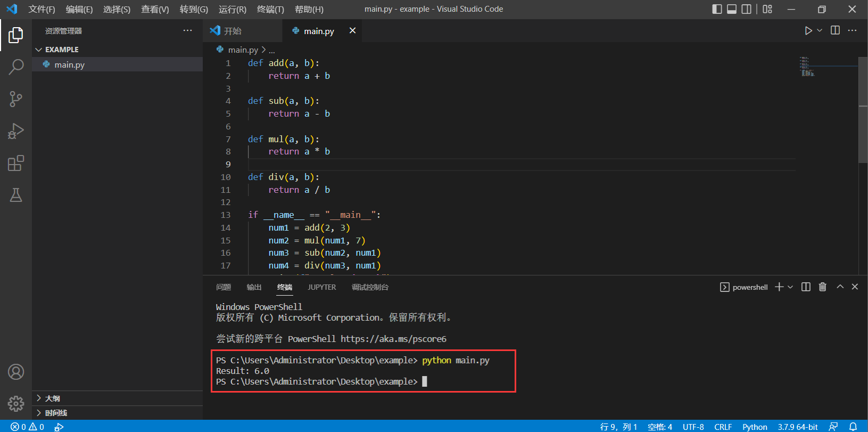Open the 终端(T) menu
The width and height of the screenshot is (868, 432).
[270, 10]
